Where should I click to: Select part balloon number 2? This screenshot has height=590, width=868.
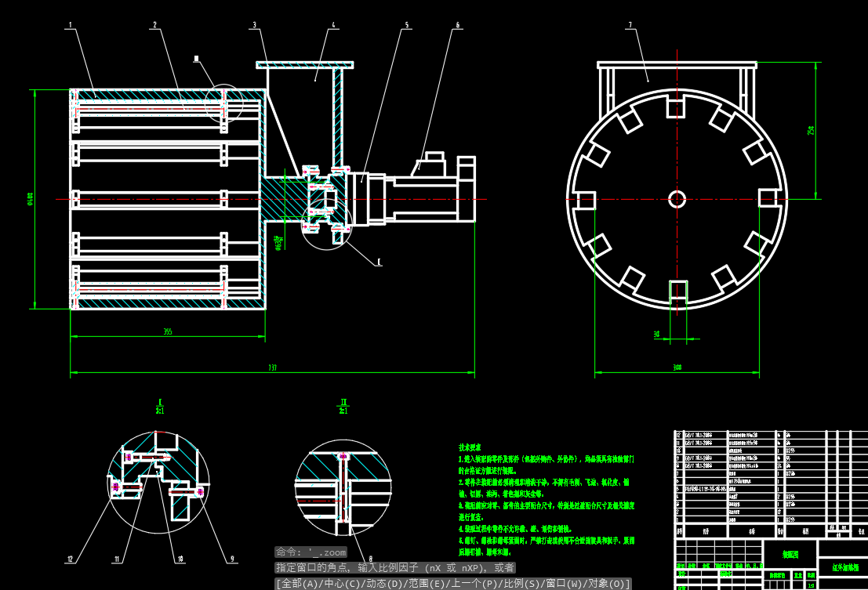pyautogui.click(x=154, y=25)
